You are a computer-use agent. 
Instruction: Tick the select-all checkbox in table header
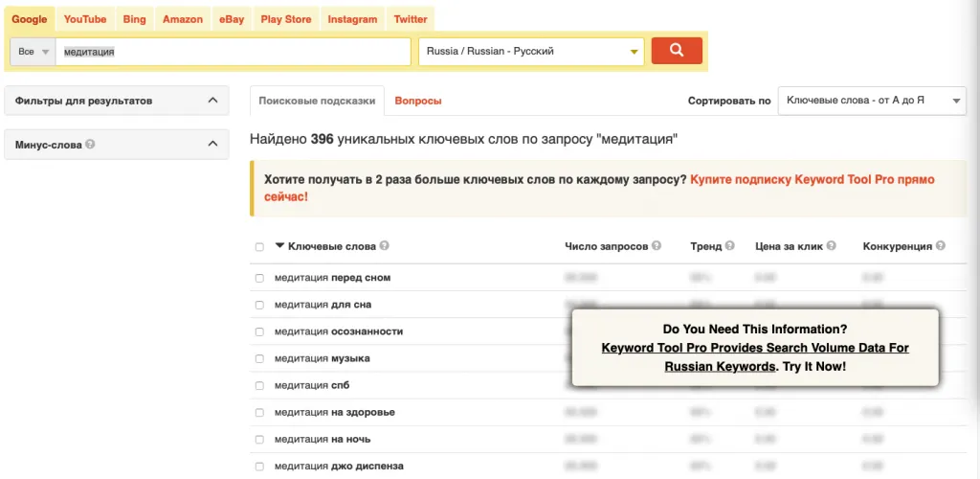pos(259,247)
